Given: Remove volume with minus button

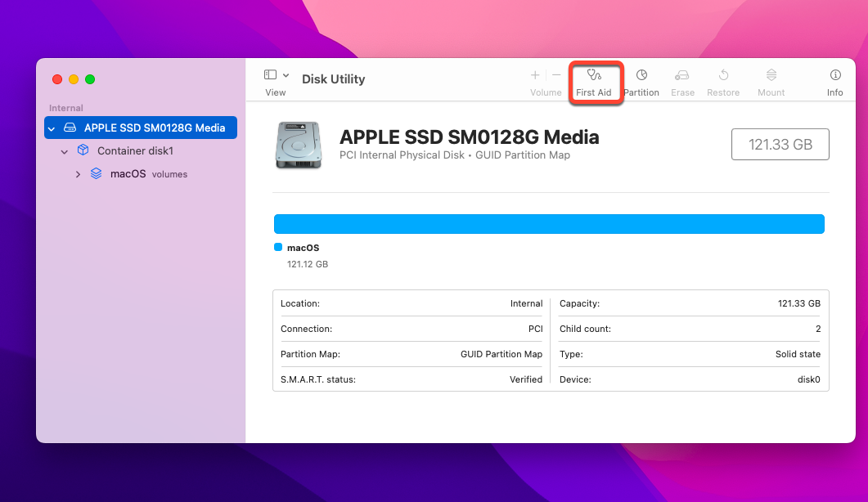Looking at the screenshot, I should (556, 74).
